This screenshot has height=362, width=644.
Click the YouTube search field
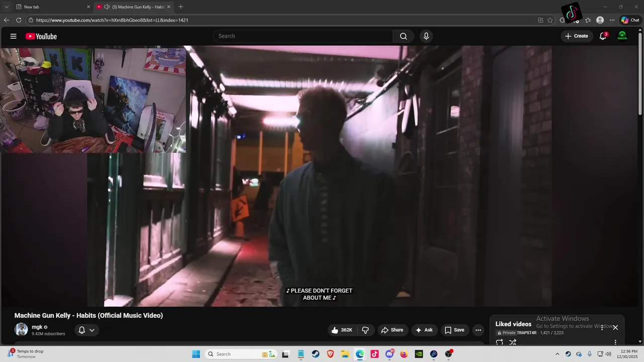[x=303, y=36]
